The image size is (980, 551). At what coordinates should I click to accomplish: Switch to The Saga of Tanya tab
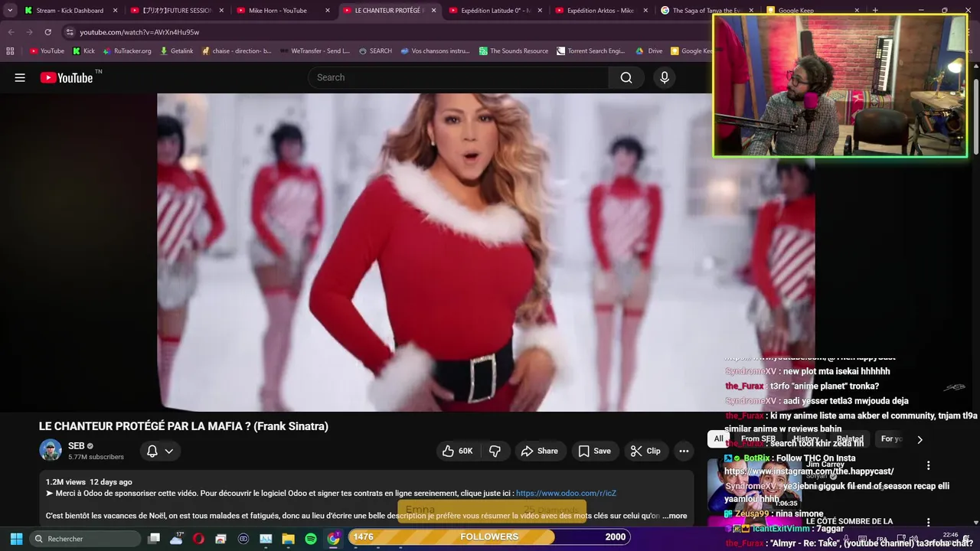tap(706, 11)
